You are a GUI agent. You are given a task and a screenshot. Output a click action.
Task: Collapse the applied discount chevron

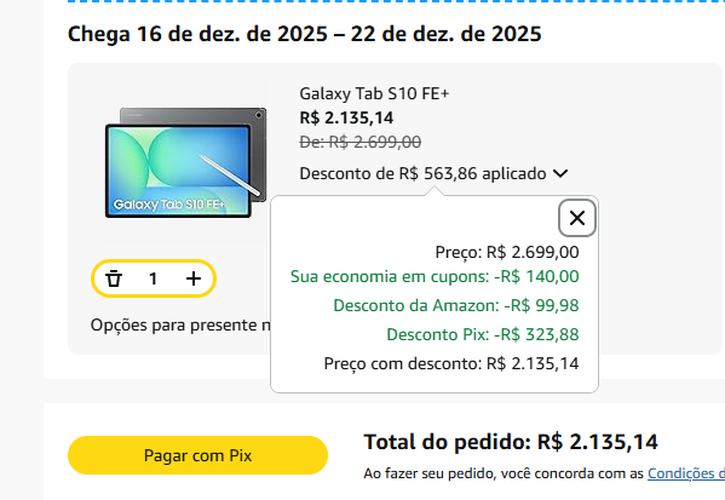(560, 174)
